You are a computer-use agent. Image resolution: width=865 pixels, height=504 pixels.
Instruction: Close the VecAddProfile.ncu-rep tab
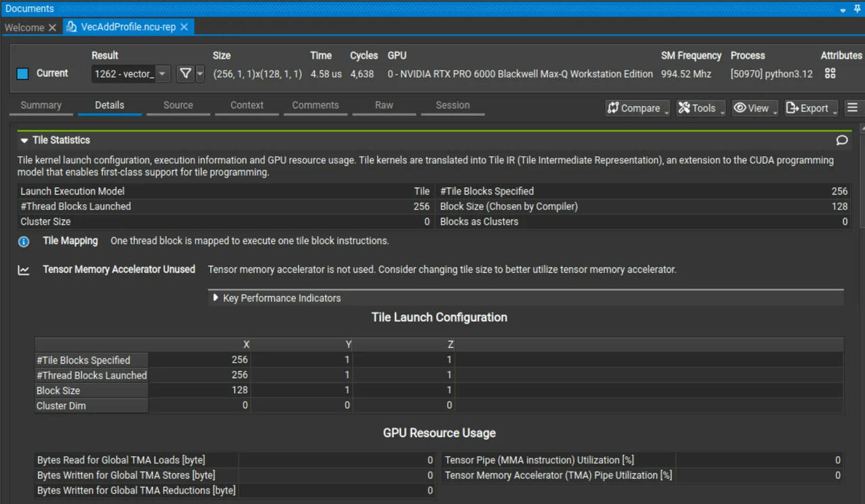click(184, 27)
